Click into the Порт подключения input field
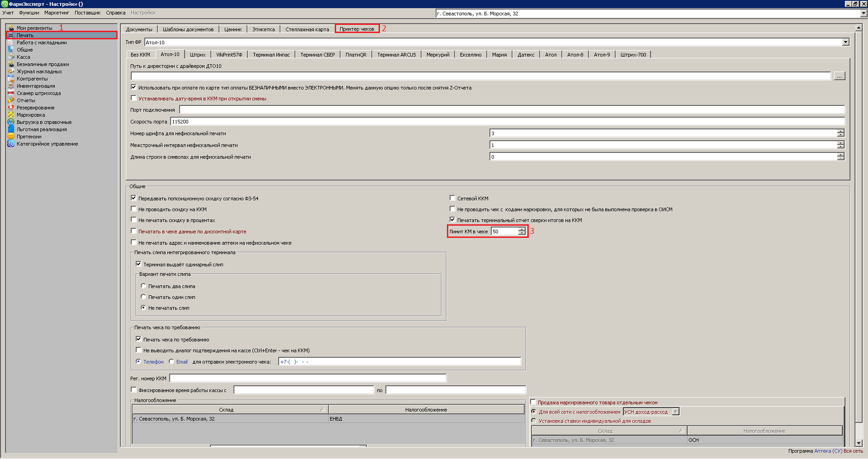Screen dimensions: 868x459 [512, 109]
